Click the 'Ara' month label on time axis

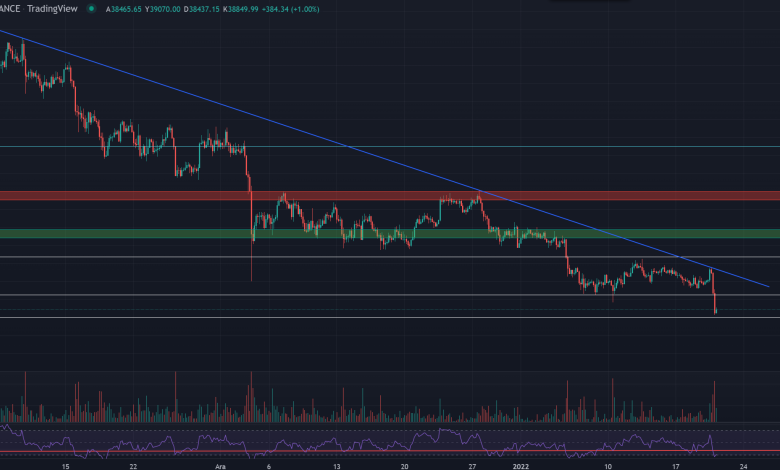click(218, 465)
